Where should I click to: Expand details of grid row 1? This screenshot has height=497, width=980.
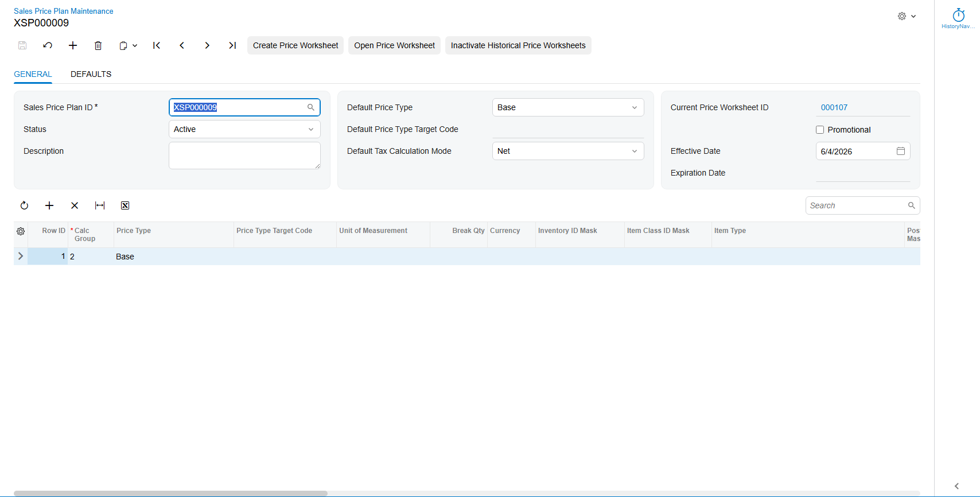(21, 256)
